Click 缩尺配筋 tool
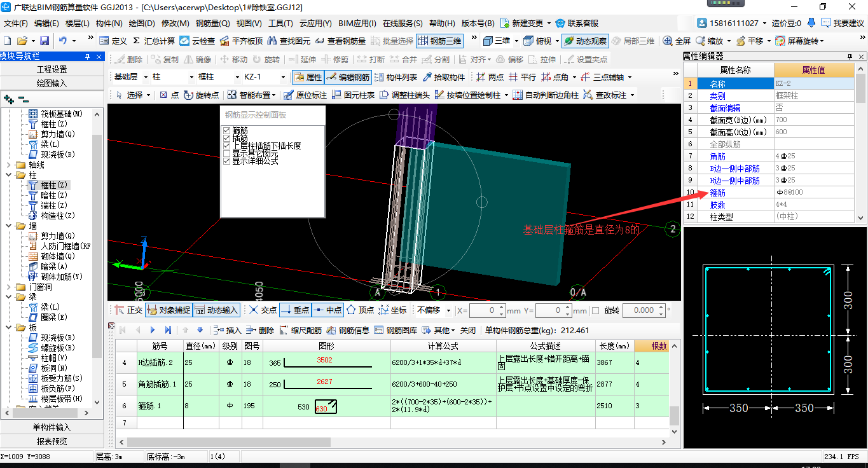 click(x=301, y=330)
